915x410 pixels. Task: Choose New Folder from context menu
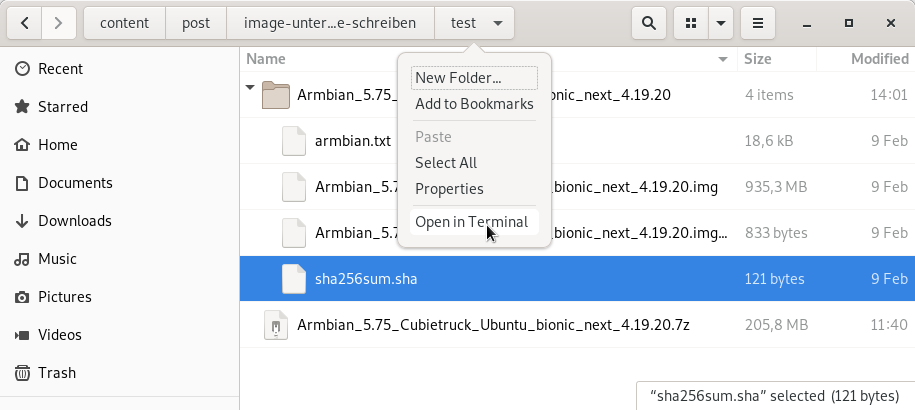click(458, 78)
